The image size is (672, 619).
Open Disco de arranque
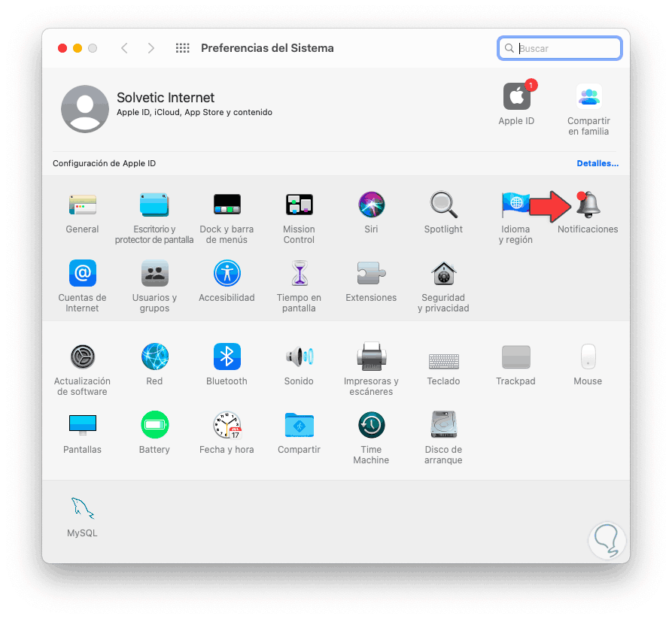443,425
